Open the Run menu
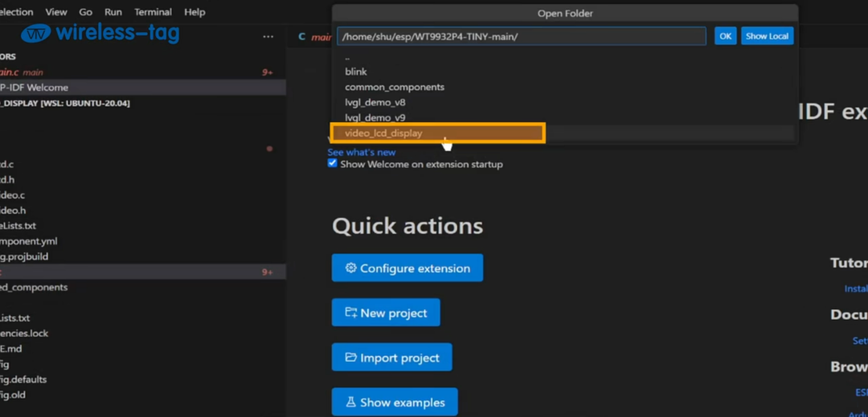This screenshot has height=417, width=868. 113,11
